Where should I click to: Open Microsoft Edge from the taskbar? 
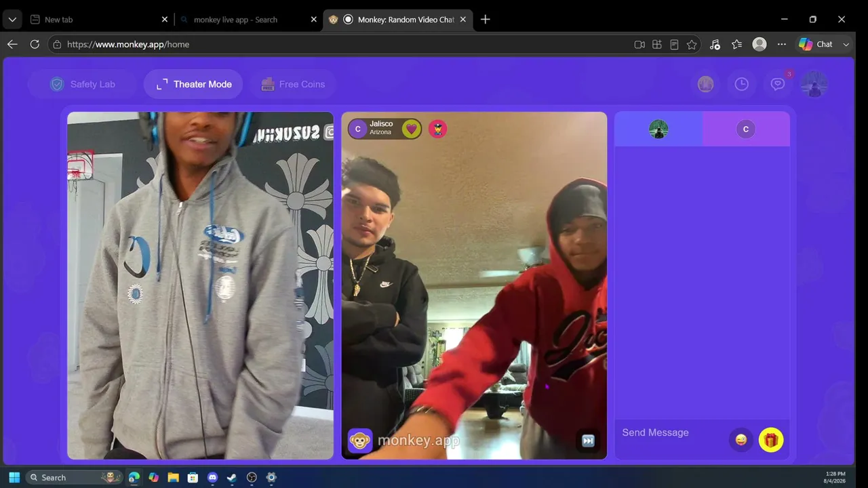pos(134,477)
